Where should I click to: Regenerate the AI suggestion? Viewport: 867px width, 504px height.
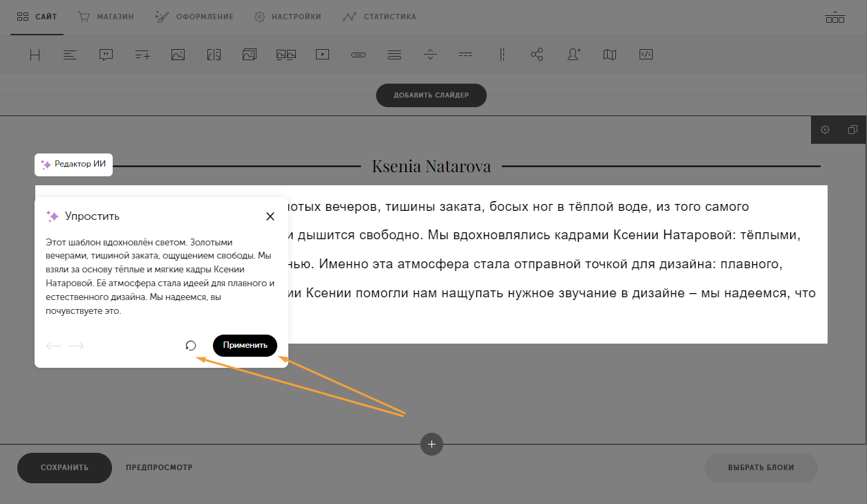[x=191, y=345]
